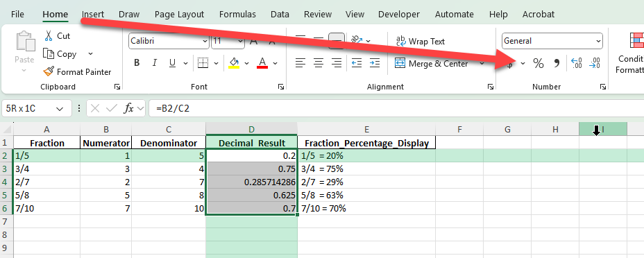Expand the Paste options arrow

24,71
